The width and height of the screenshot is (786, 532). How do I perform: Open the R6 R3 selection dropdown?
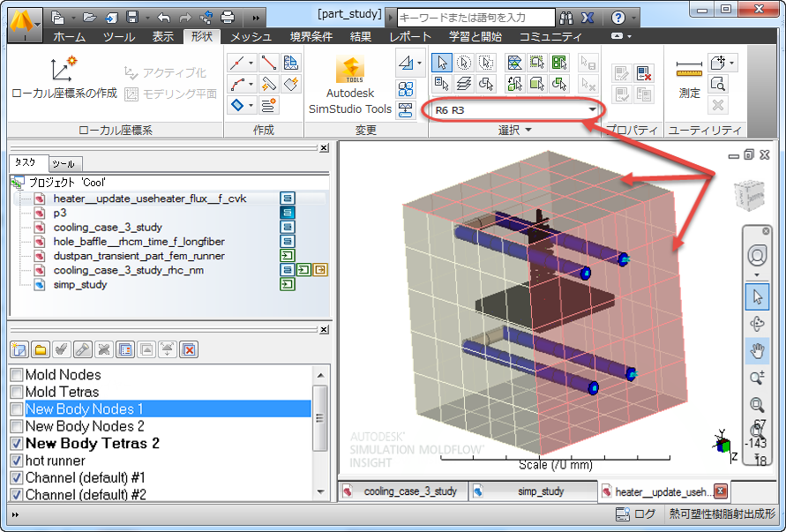(592, 109)
